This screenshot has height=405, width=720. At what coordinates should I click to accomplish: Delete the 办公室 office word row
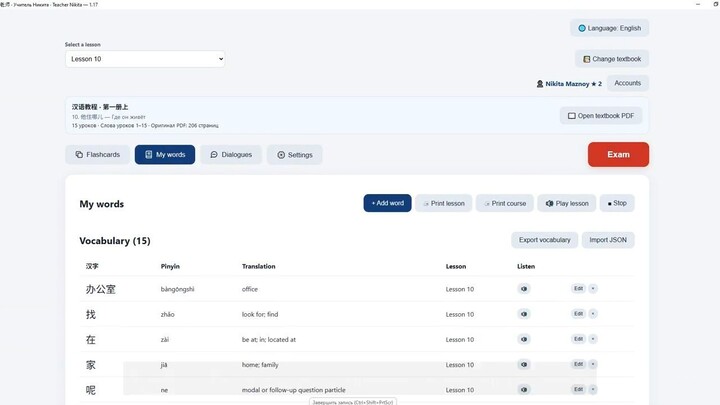593,288
